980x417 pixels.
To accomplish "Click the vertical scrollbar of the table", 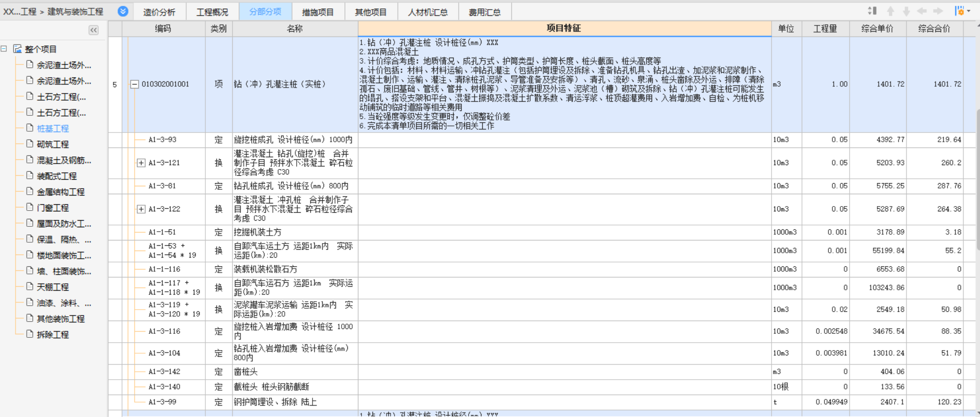I will pos(977,181).
